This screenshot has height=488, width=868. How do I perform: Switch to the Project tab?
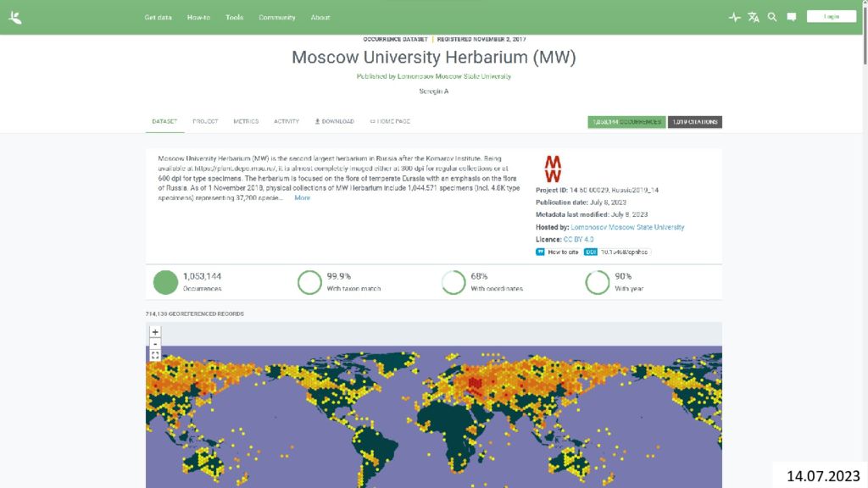pos(205,122)
